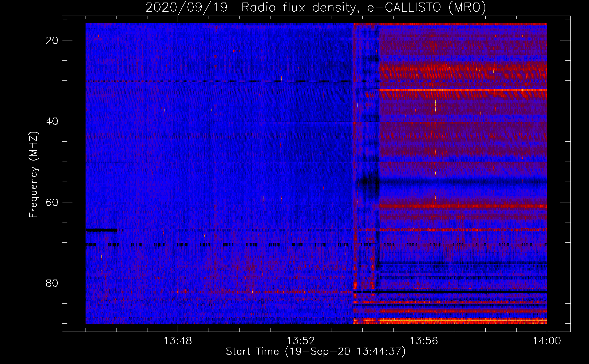Click the 80 MHz frequency tick label
This screenshot has width=589, height=364.
click(x=52, y=283)
